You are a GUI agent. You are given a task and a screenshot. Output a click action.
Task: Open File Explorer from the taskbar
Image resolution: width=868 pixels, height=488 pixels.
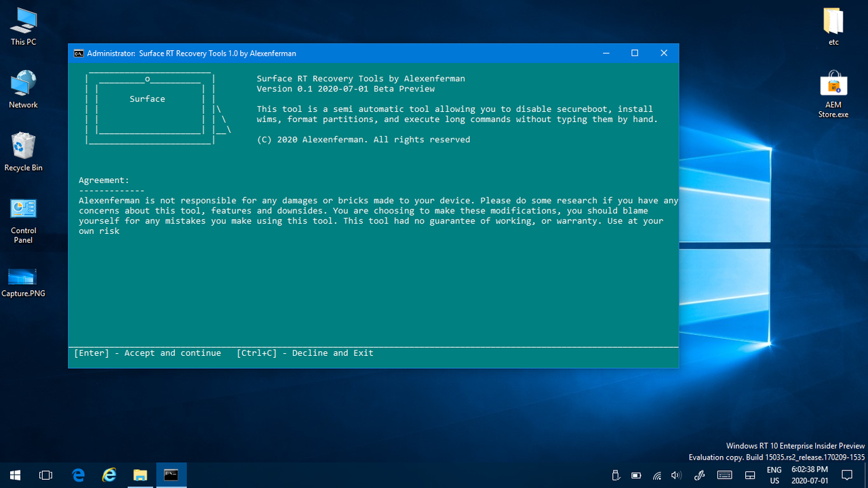(x=140, y=475)
